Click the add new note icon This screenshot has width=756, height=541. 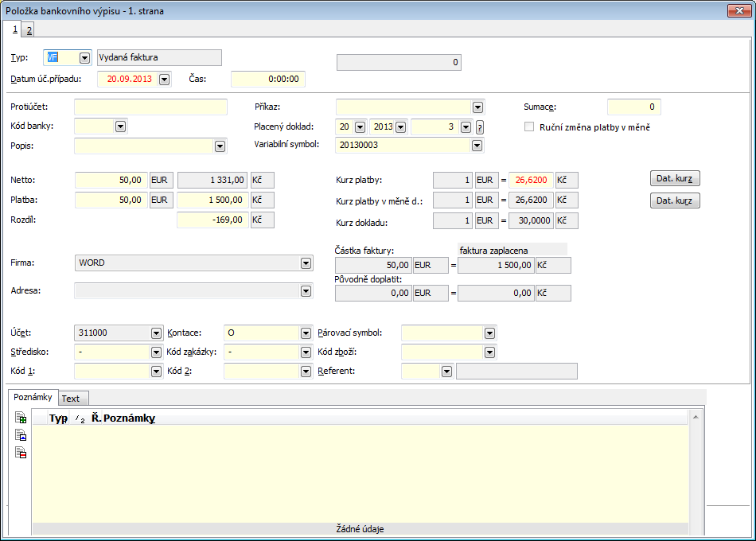tap(21, 418)
